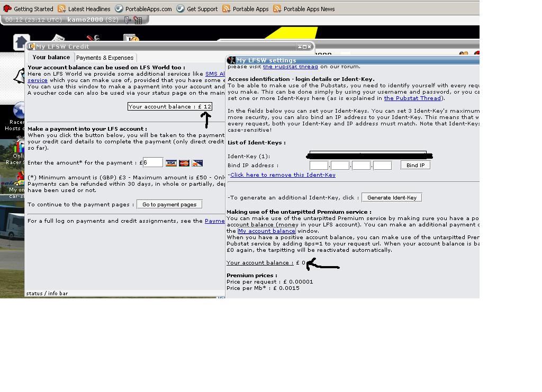Image resolution: width=542 pixels, height=392 pixels.
Task: Click the 'Your account balance : £ 12' text
Action: click(170, 107)
